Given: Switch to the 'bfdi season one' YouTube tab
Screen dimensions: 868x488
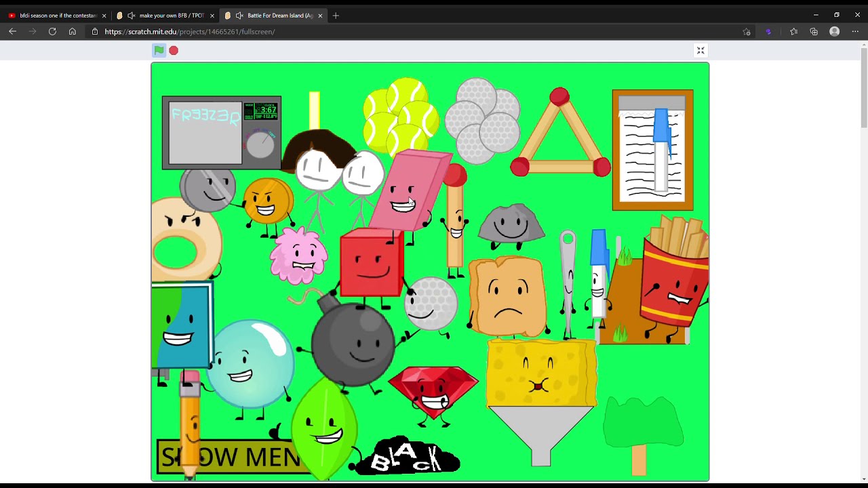Looking at the screenshot, I should click(57, 15).
